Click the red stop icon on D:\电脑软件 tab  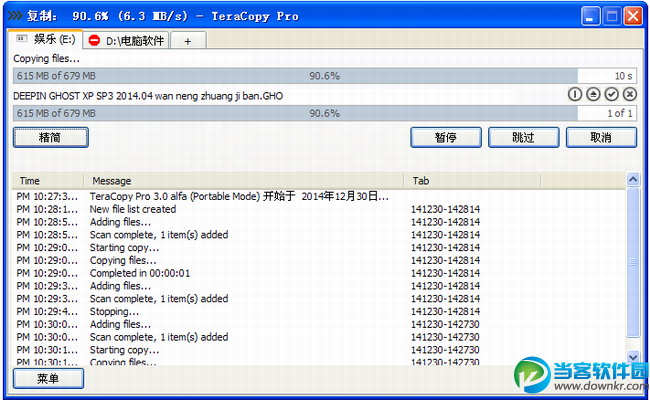(95, 40)
